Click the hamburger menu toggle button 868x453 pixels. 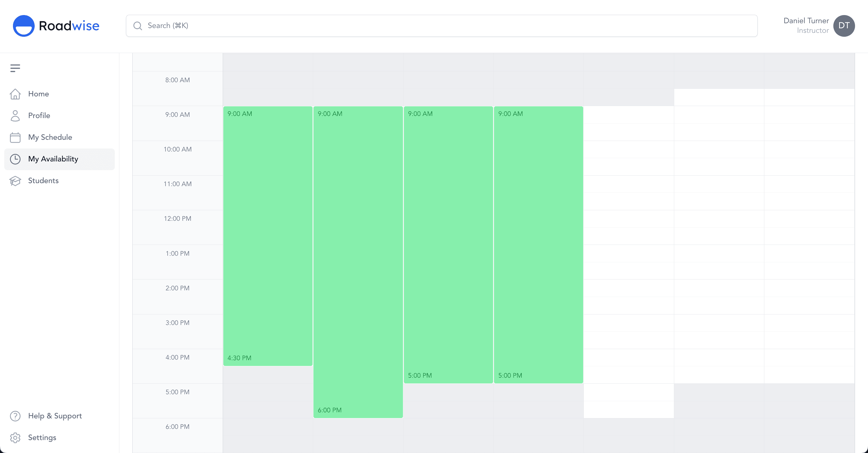15,68
